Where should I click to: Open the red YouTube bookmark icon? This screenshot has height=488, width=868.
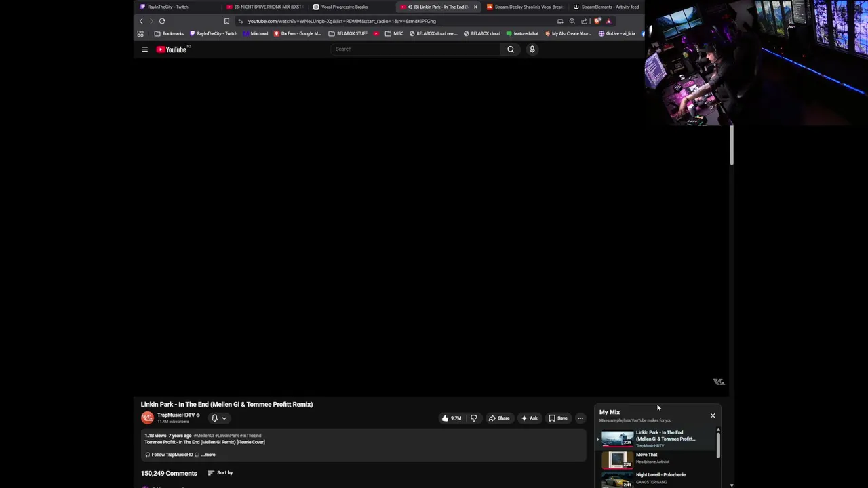tap(376, 33)
